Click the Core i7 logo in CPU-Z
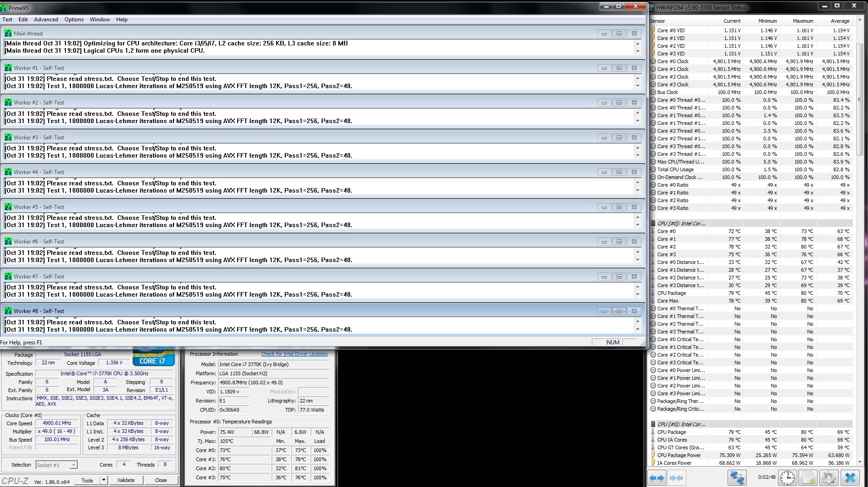 [x=154, y=358]
